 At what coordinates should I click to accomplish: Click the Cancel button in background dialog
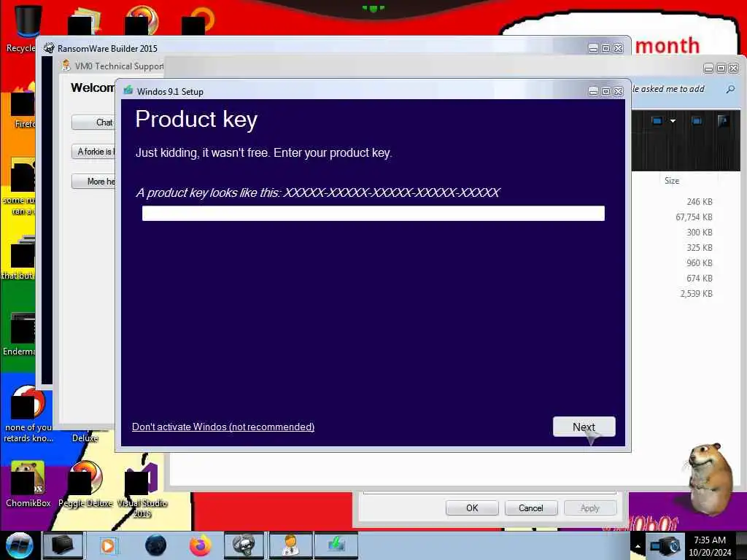(x=531, y=508)
